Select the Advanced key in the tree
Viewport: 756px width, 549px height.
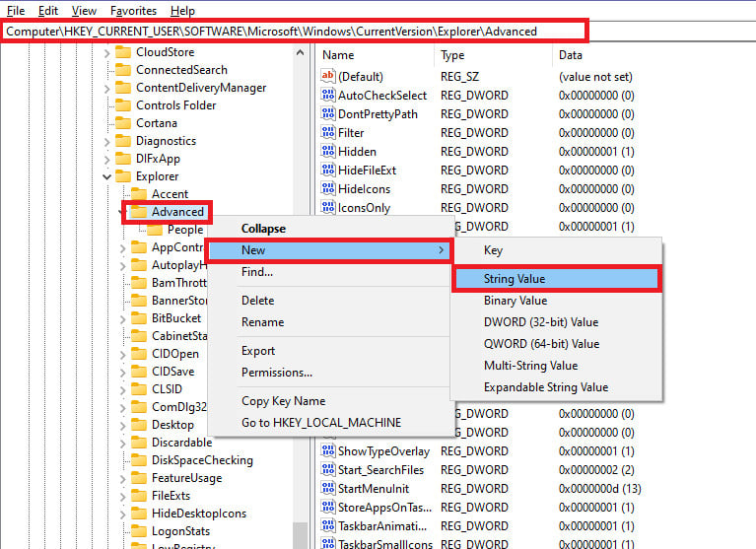coord(177,212)
